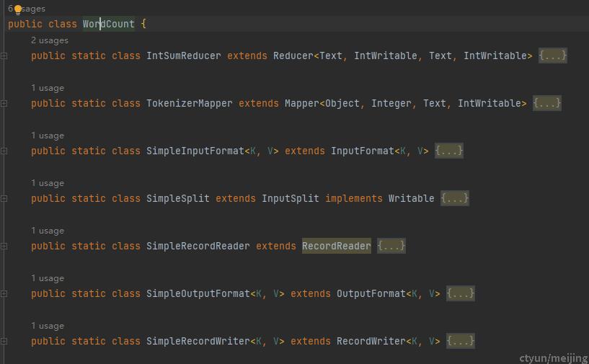Screen dimensions: 589x364
Task: Open the '2 usages' hint above IntSumReducer
Action: 50,40
